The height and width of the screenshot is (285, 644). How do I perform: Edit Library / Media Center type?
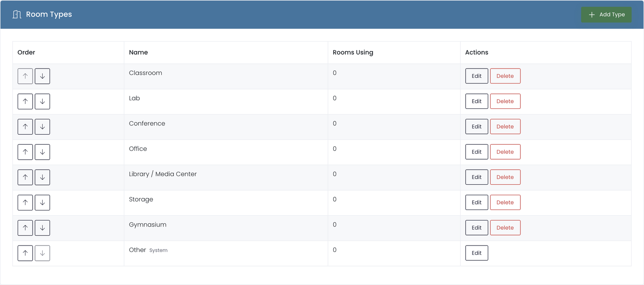pos(477,177)
